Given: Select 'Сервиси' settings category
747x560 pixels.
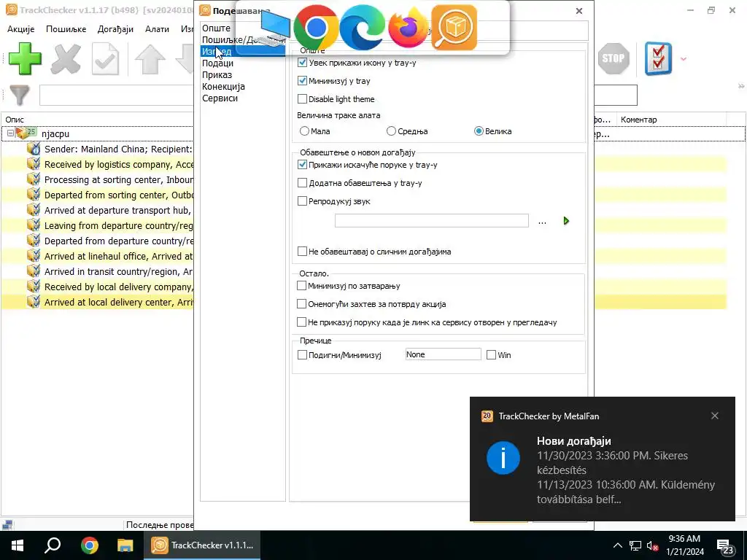Looking at the screenshot, I should tap(220, 98).
